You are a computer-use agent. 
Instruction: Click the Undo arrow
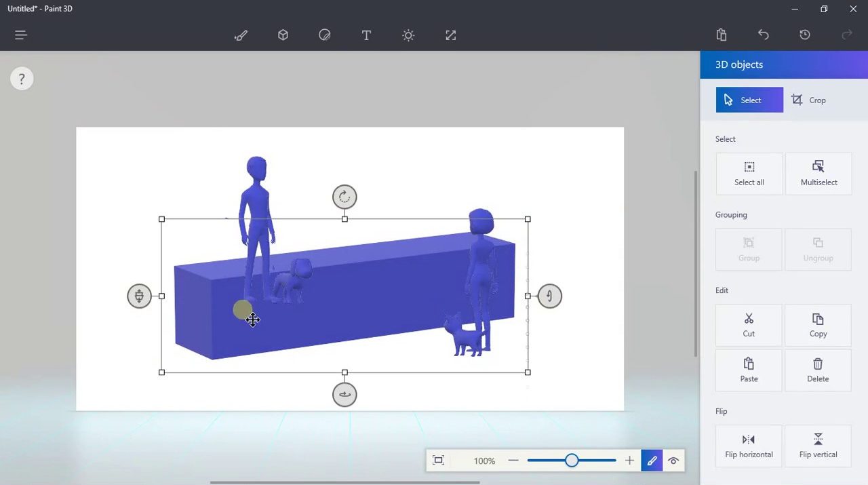763,35
